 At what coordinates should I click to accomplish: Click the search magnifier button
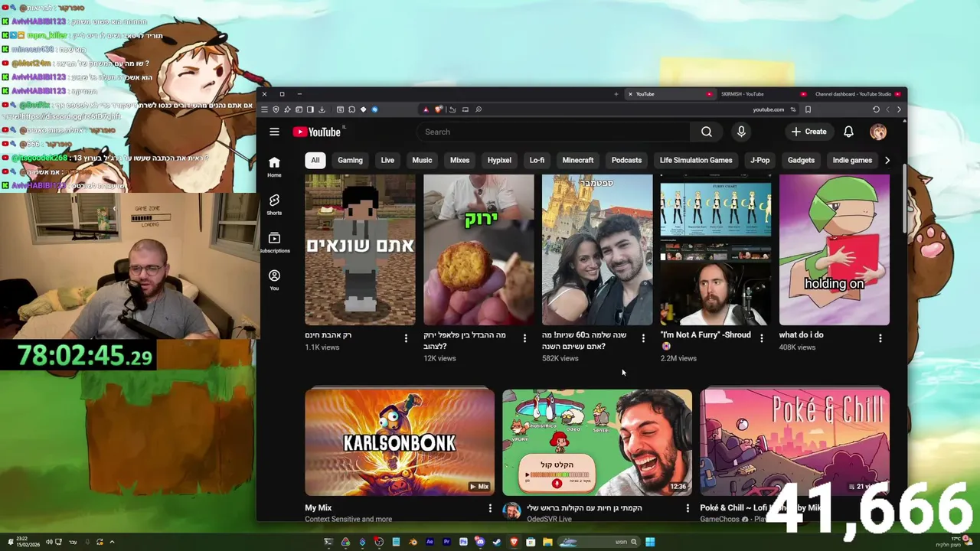(706, 132)
